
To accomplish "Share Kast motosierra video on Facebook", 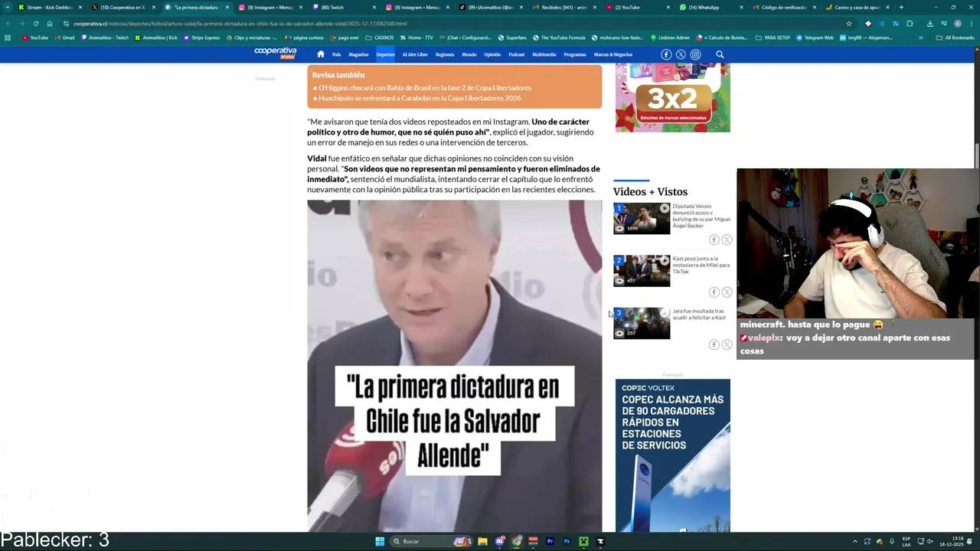I will tap(714, 292).
